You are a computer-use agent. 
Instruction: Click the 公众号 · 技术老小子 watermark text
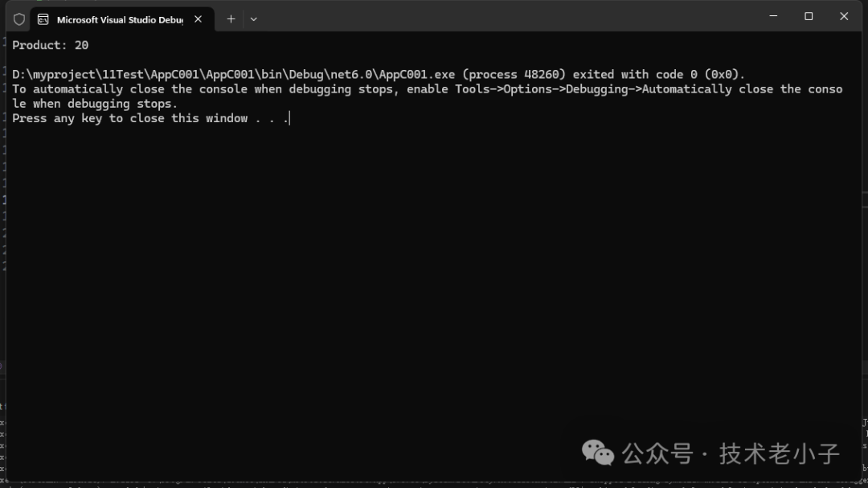pos(730,453)
